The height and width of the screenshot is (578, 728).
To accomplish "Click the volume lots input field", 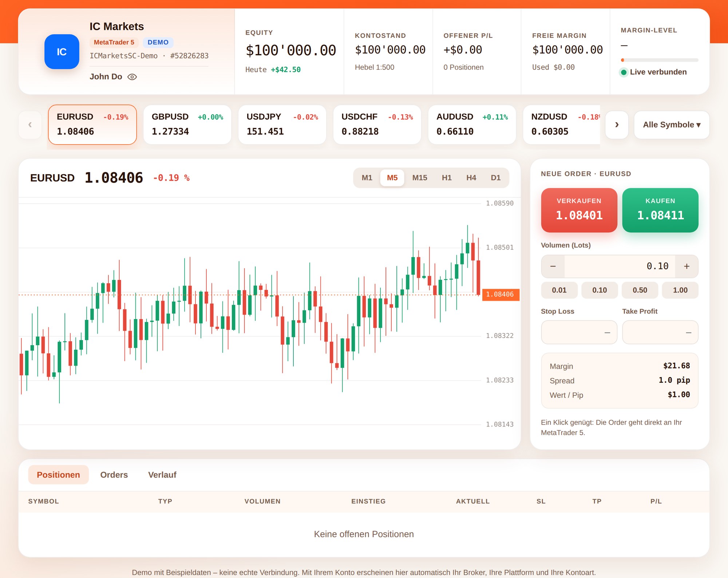I will point(620,266).
